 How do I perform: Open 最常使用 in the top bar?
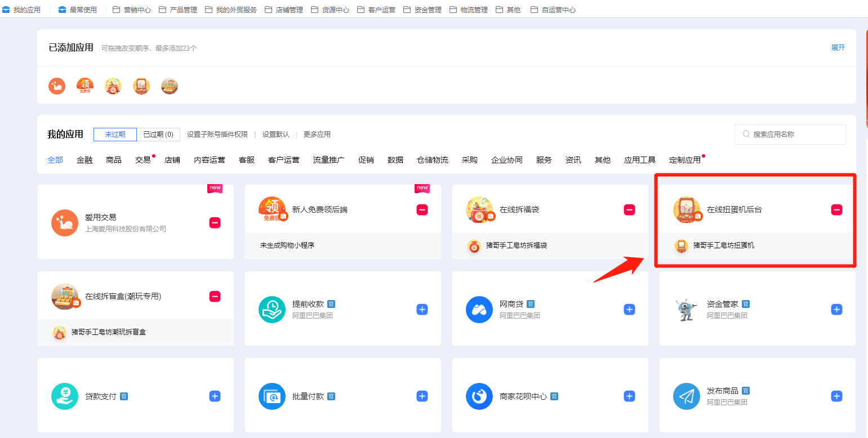coord(78,10)
